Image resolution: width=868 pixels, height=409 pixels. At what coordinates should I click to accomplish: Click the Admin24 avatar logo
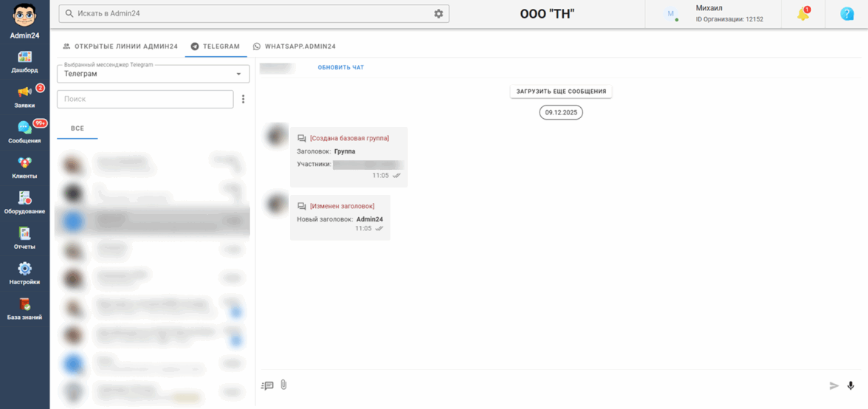coord(24,15)
